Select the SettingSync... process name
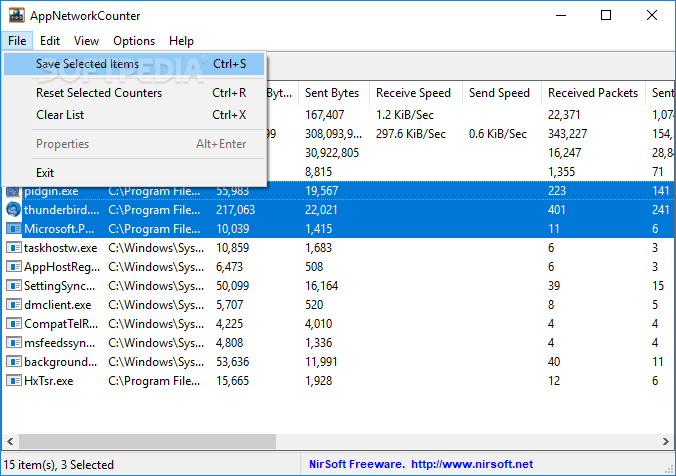 [x=59, y=285]
